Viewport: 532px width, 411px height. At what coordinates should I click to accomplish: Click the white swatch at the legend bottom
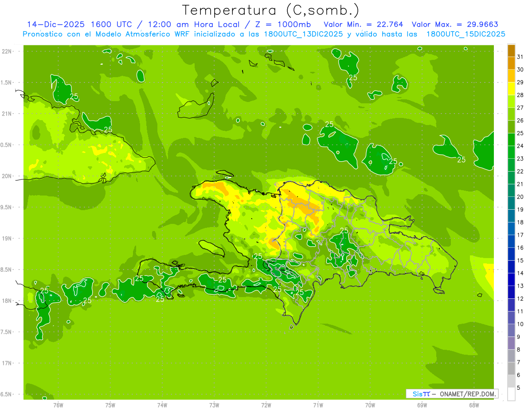(x=511, y=394)
